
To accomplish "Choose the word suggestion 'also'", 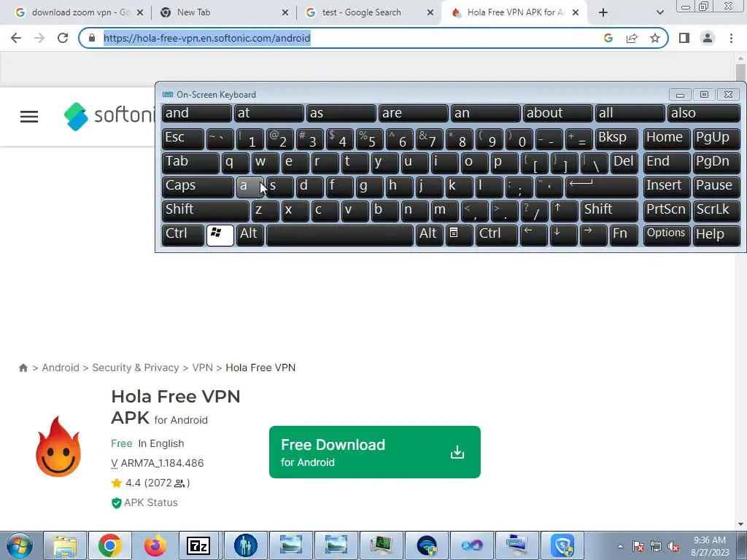I will click(704, 113).
